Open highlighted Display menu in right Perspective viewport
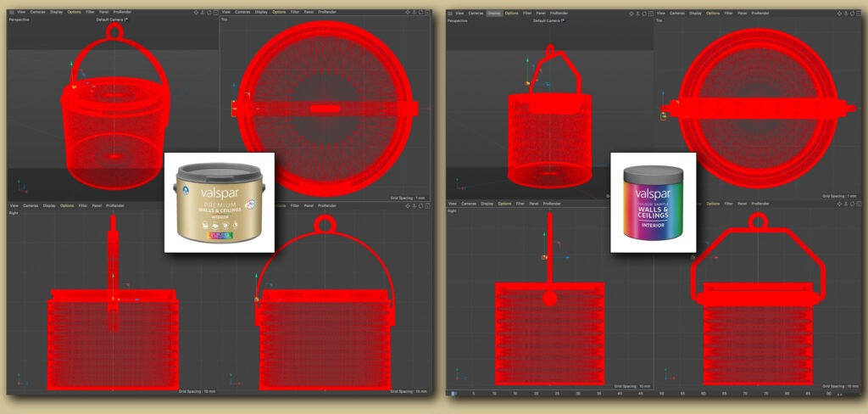 pos(494,14)
